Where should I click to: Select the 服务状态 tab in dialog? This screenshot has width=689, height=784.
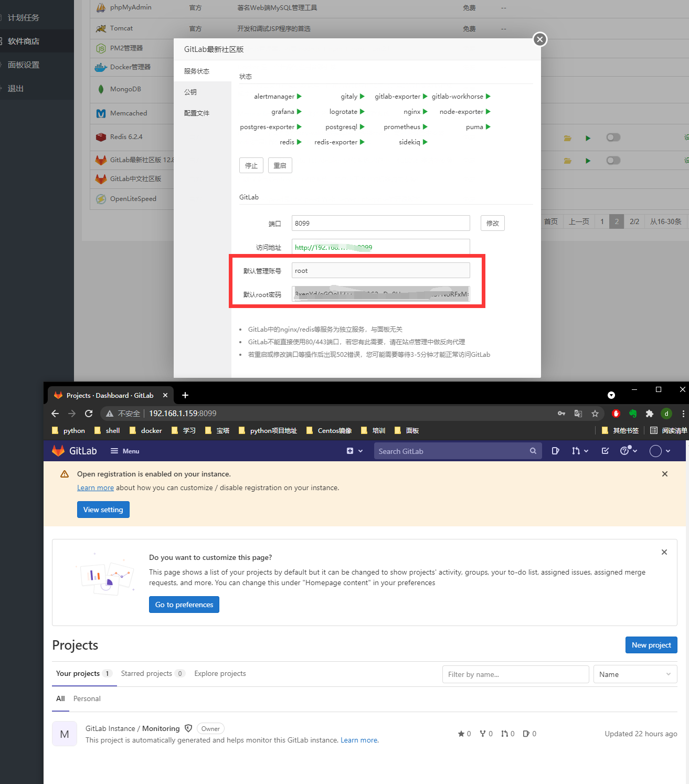(x=203, y=71)
